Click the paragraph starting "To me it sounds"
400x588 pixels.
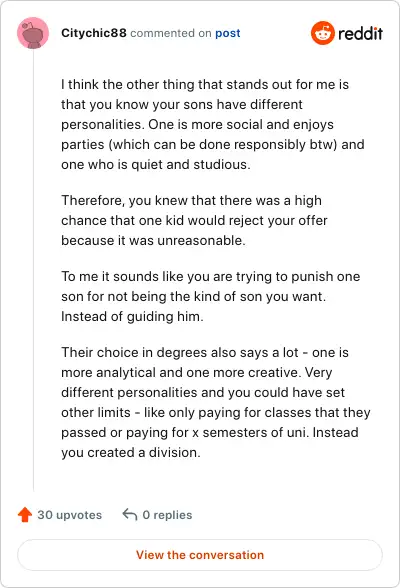211,296
